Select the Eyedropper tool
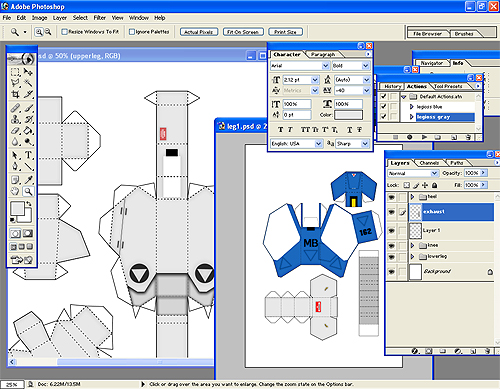This screenshot has height=389, width=500. (x=28, y=180)
